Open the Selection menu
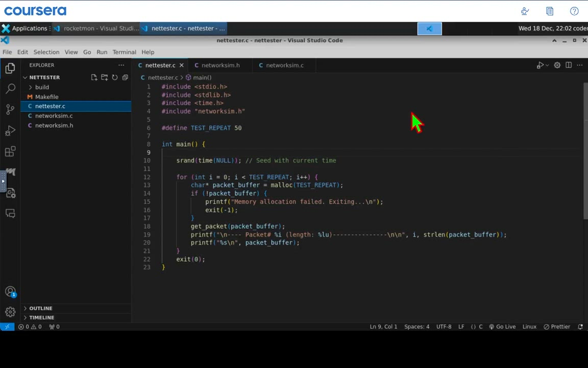Viewport: 588px width, 368px height. (x=46, y=52)
